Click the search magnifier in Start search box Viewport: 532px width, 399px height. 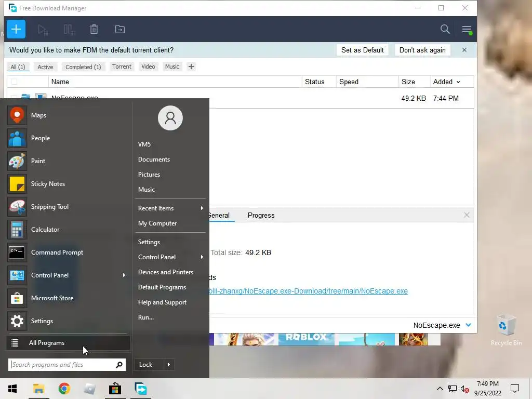(x=119, y=365)
